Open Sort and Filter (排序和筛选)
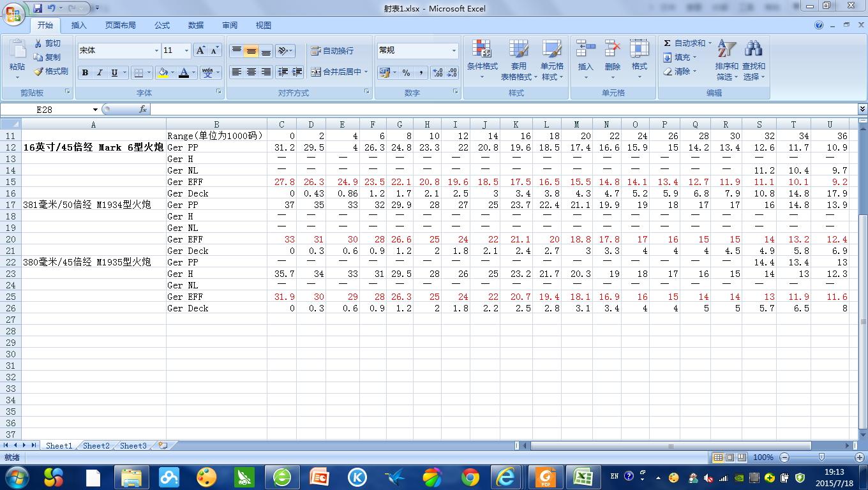Viewport: 868px width, 490px height. pyautogui.click(x=726, y=61)
